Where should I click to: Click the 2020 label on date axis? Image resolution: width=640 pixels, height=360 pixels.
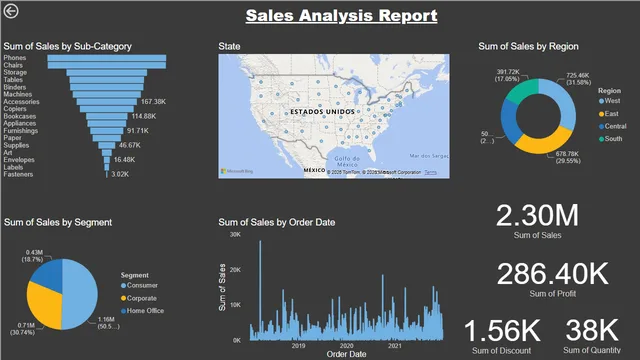coord(347,346)
